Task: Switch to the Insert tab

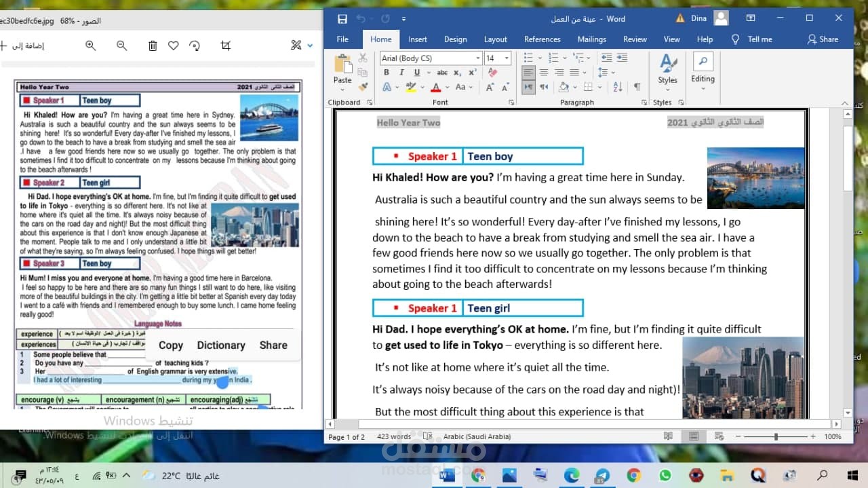Action: click(418, 39)
